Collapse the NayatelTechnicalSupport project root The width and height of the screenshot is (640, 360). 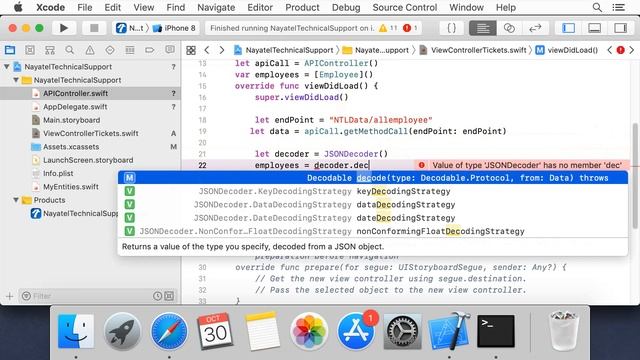coord(7,67)
